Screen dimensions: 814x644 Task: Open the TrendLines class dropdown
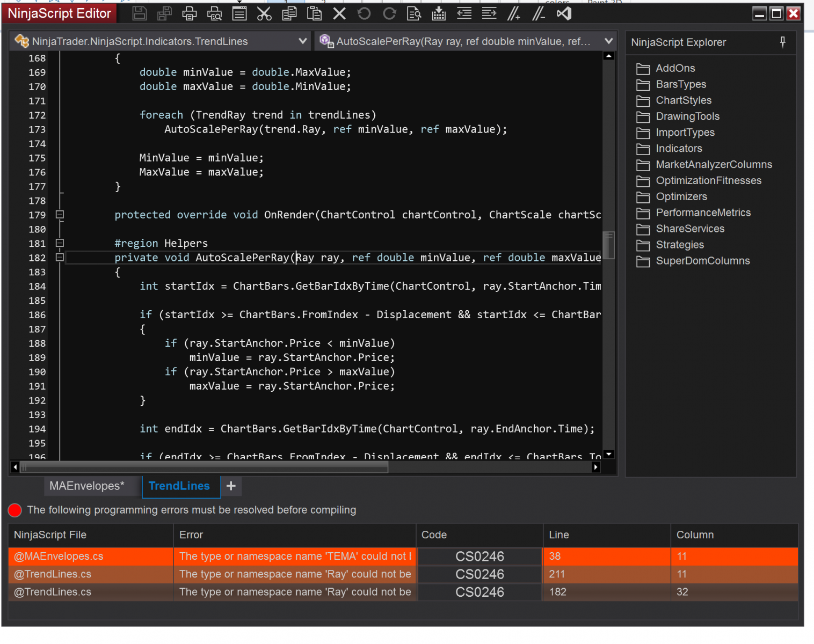coord(302,41)
